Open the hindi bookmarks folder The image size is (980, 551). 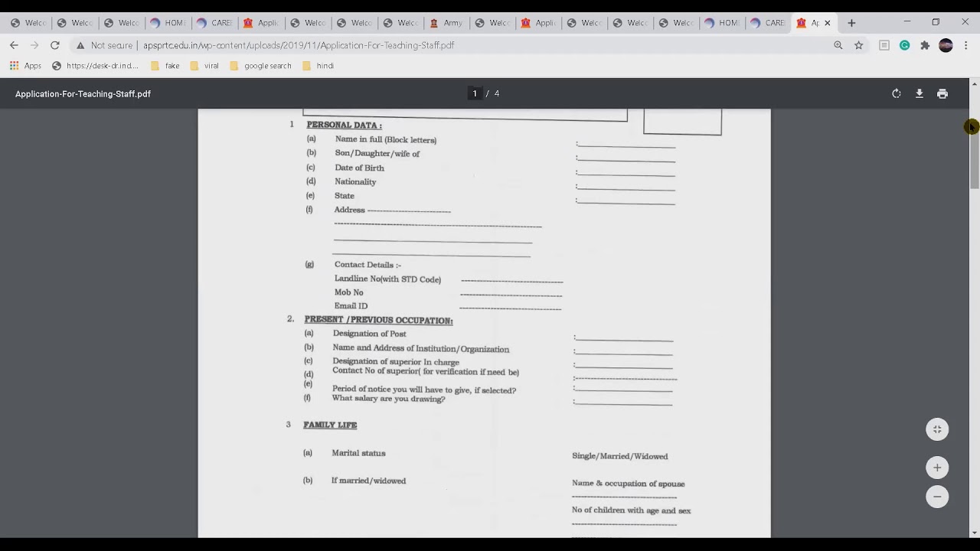(x=318, y=66)
